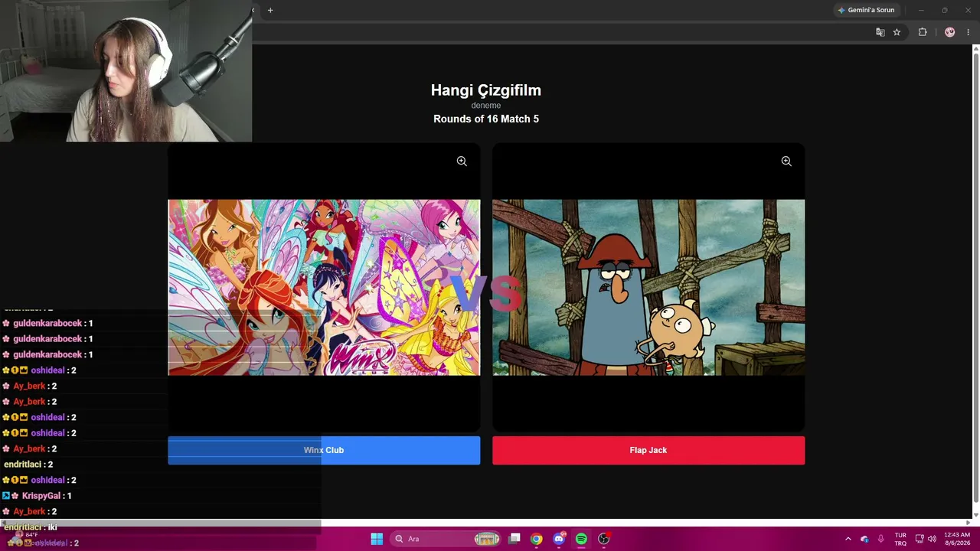Open a new browser tab
Screen dimensions: 980x551
pyautogui.click(x=270, y=10)
